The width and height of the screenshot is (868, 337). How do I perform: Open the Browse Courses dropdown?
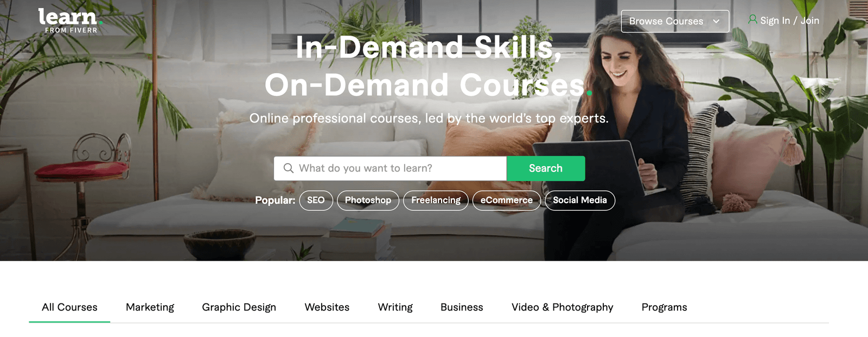(x=675, y=21)
